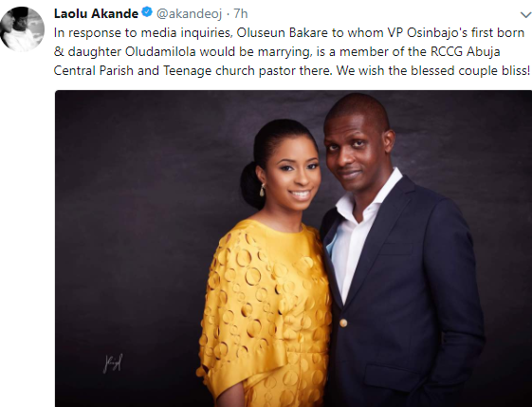Open Laolu Akande's profile avatar

[22, 29]
